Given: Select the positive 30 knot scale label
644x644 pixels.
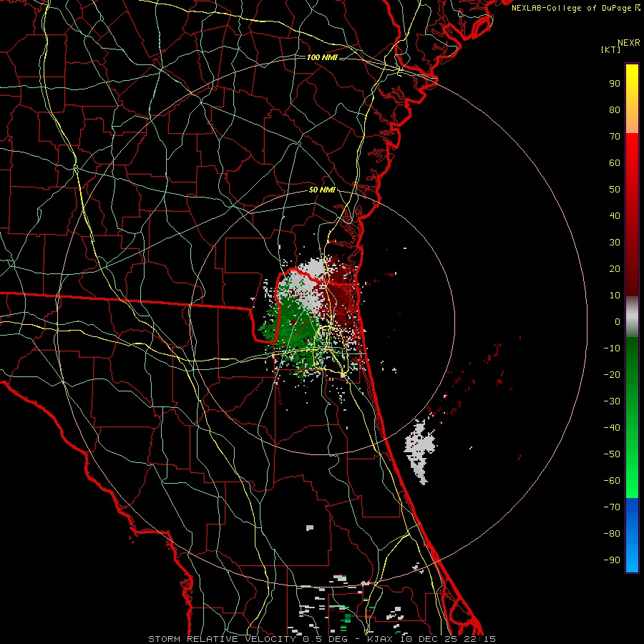Looking at the screenshot, I should point(615,243).
